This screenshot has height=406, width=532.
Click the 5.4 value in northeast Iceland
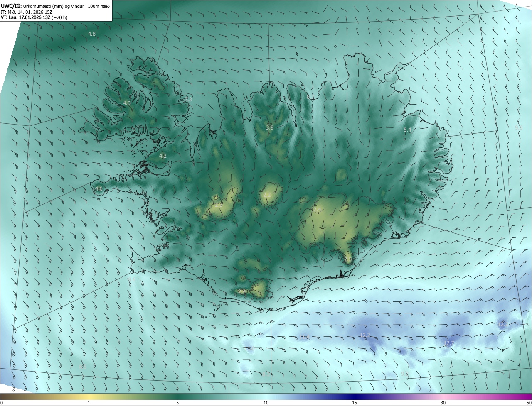pyautogui.click(x=407, y=130)
